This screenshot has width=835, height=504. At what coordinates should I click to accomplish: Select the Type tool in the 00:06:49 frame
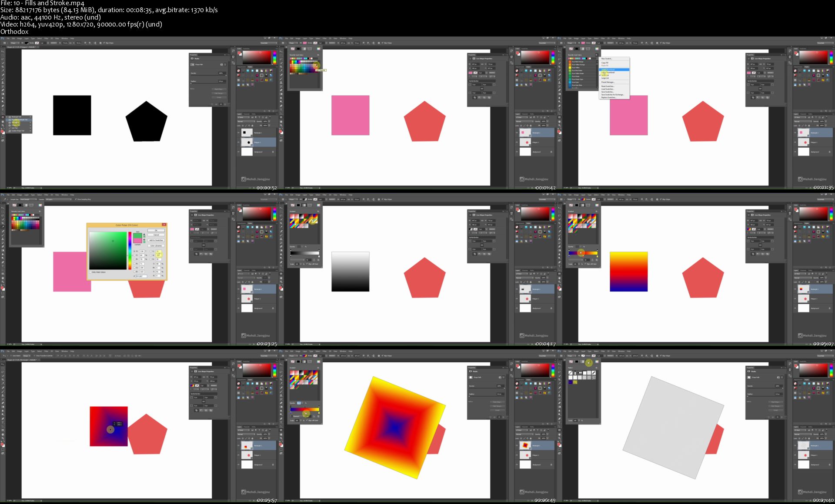(281, 422)
